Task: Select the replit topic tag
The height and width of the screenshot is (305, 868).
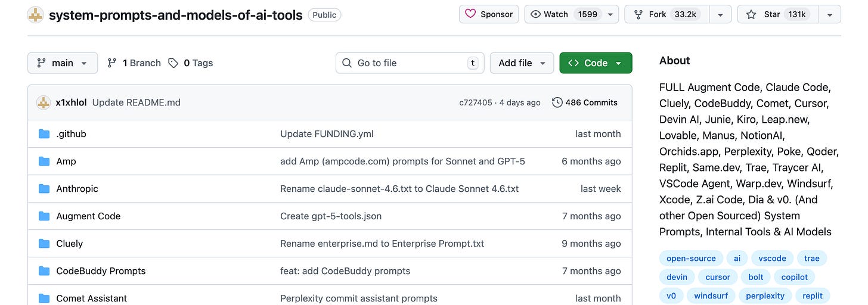Action: pyautogui.click(x=812, y=295)
